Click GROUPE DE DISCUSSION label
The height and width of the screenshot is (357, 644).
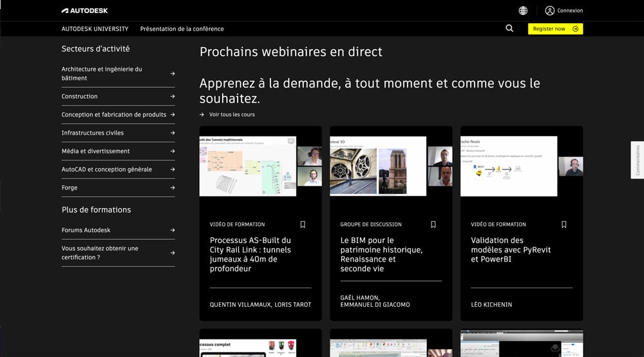[x=371, y=224]
